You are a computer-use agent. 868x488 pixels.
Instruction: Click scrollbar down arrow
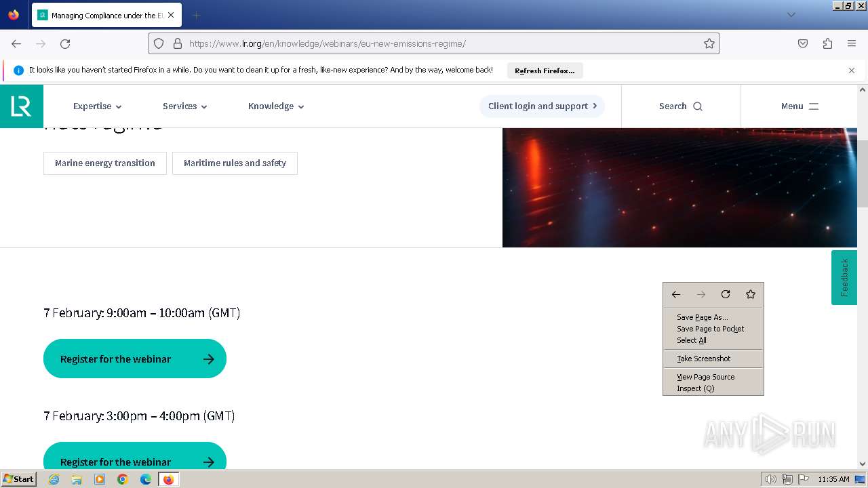pyautogui.click(x=863, y=464)
